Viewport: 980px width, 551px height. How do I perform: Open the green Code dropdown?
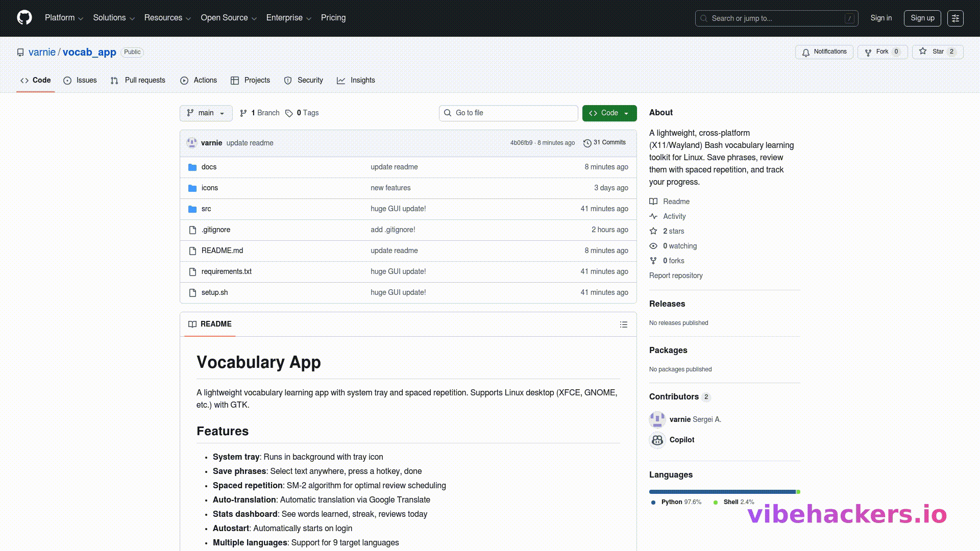pyautogui.click(x=609, y=113)
